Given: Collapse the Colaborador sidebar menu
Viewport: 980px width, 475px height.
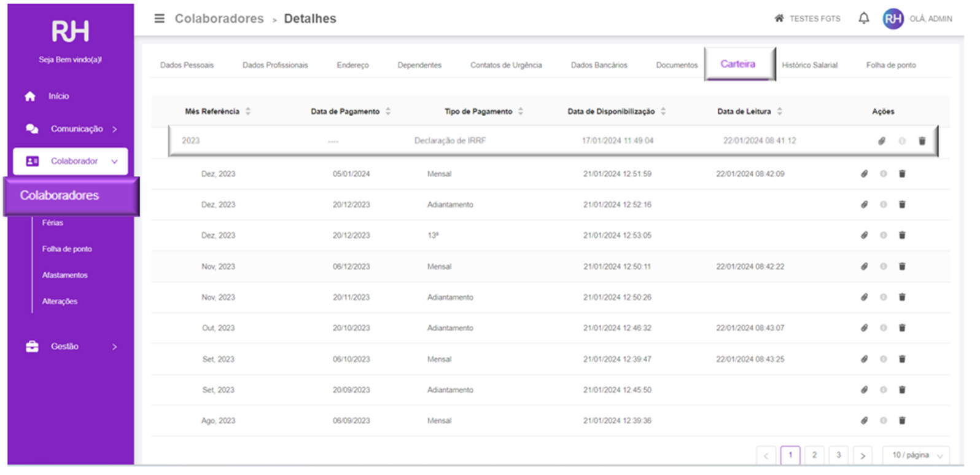Looking at the screenshot, I should 71,161.
